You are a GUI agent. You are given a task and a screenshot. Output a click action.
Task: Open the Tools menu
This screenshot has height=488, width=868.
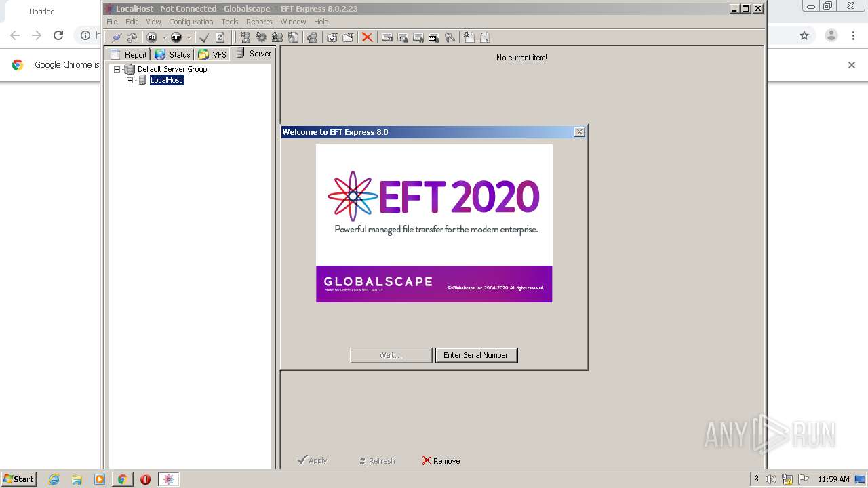point(230,22)
